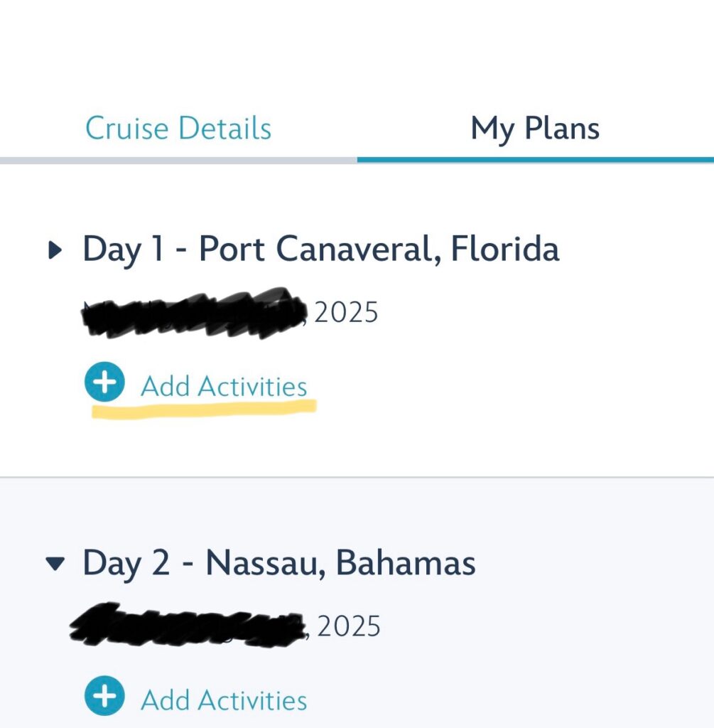The height and width of the screenshot is (728, 714).
Task: Click the blacked-out date scribble under Port Canaveral
Action: click(195, 313)
